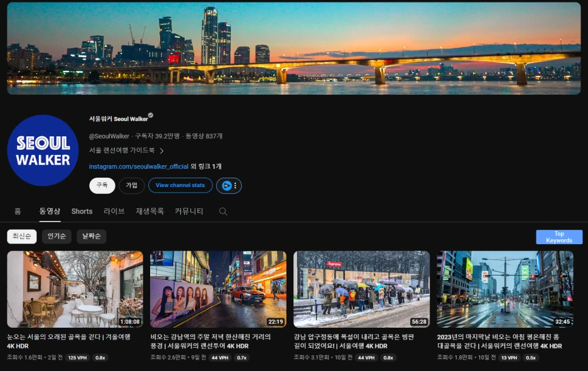Click the '조회수 3.1만회 • 10일 전' text
The image size is (588, 371).
click(x=323, y=358)
